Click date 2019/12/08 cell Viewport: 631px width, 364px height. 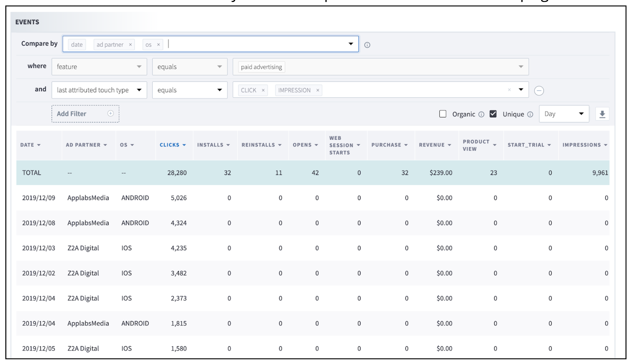38,223
